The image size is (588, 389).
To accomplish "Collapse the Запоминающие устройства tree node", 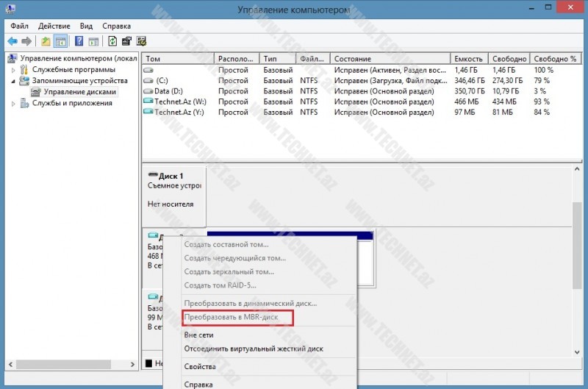I will pos(12,81).
